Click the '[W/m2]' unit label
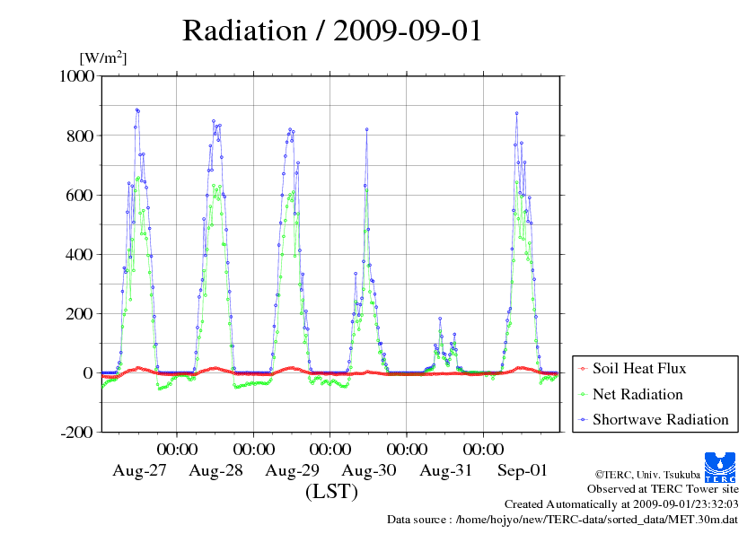 pos(102,57)
